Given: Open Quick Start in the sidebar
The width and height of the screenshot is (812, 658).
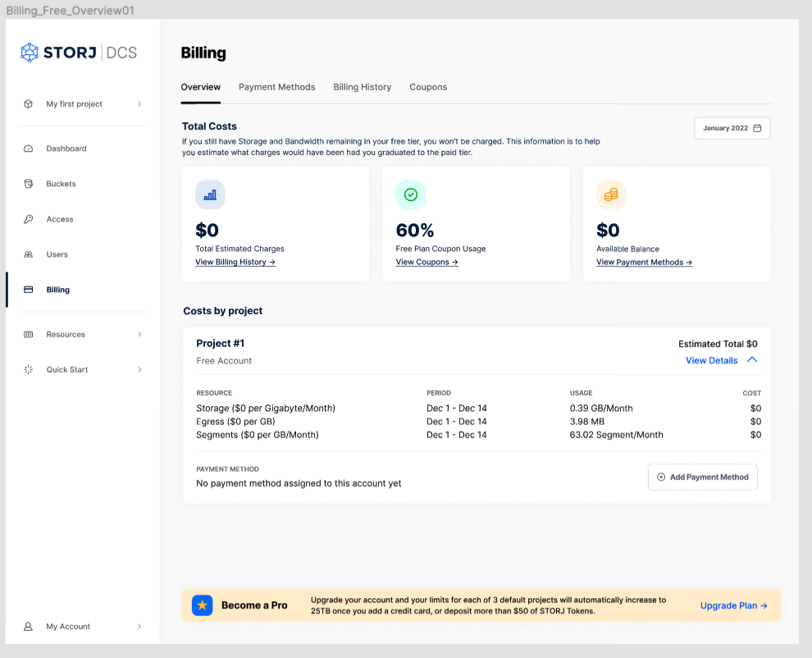Looking at the screenshot, I should click(67, 369).
